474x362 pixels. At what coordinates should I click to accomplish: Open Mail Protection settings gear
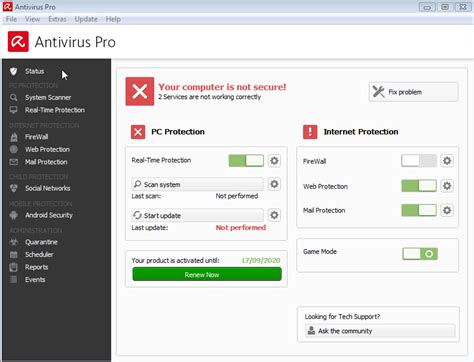click(x=447, y=210)
